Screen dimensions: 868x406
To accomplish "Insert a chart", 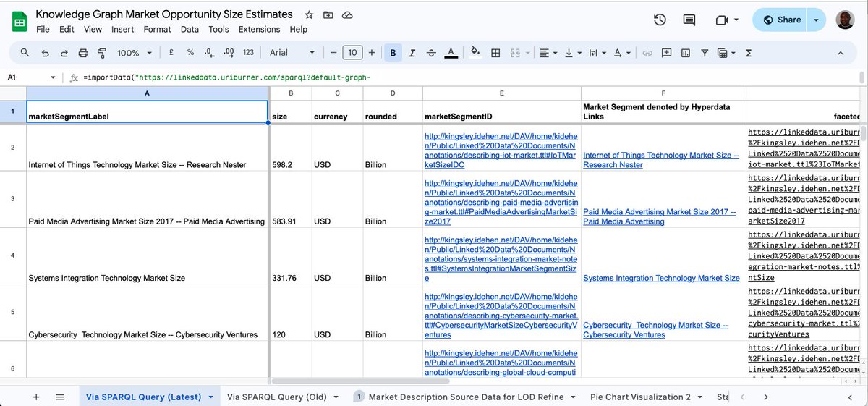I will [x=685, y=53].
